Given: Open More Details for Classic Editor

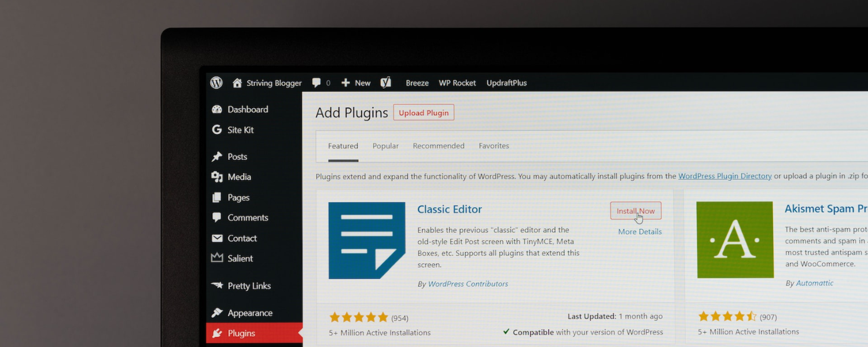Looking at the screenshot, I should tap(640, 231).
